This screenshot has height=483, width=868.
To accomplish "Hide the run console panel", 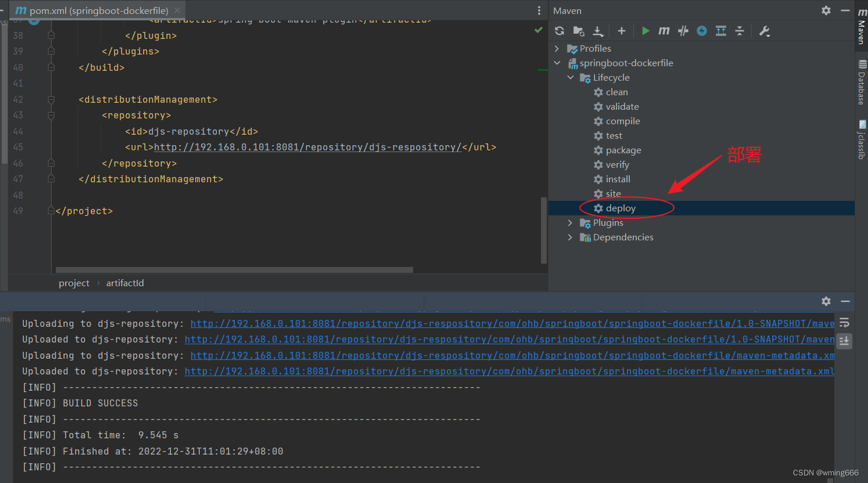I will 845,301.
